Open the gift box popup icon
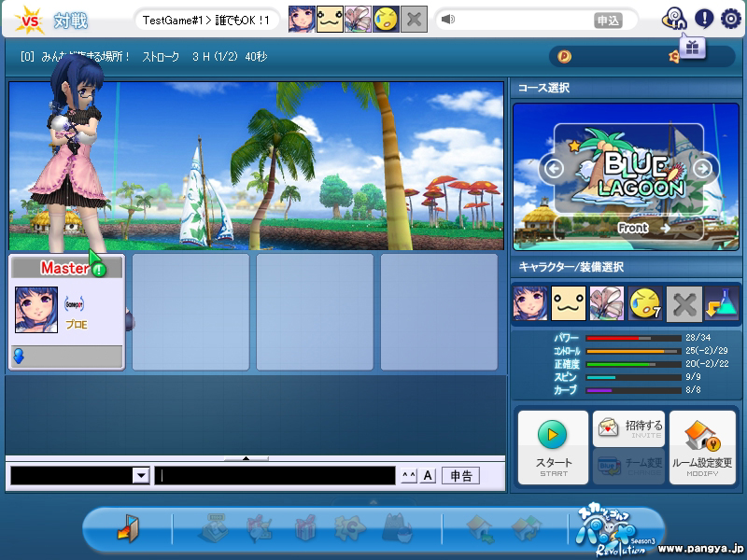Viewport: 747px width, 560px height. [692, 48]
